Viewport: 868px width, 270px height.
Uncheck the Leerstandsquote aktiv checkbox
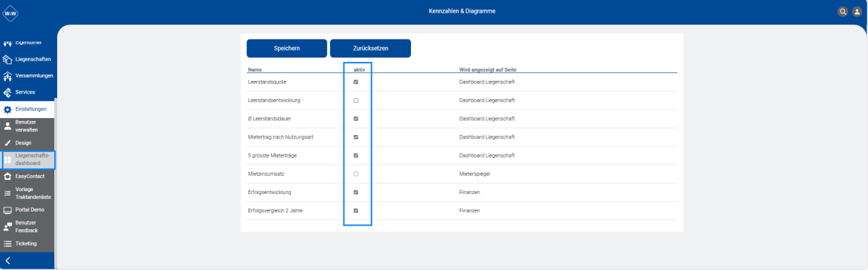356,82
